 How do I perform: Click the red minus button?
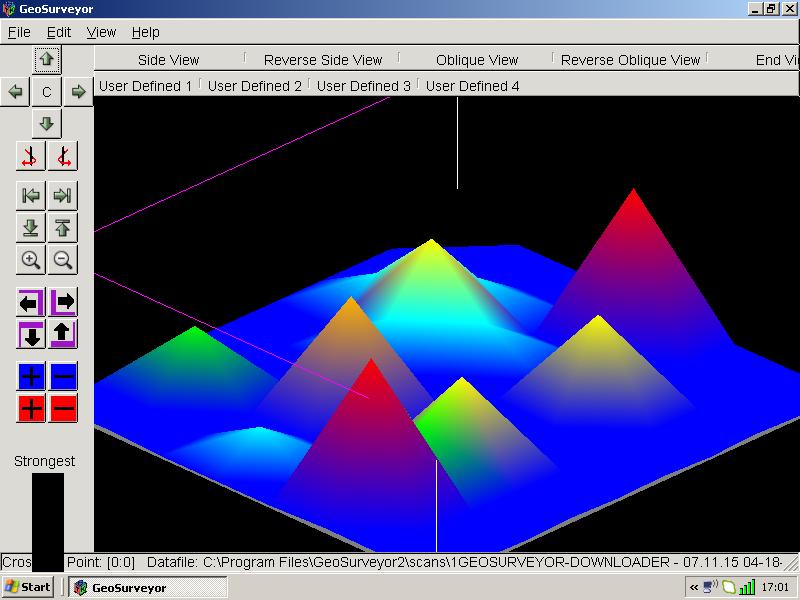pos(63,408)
